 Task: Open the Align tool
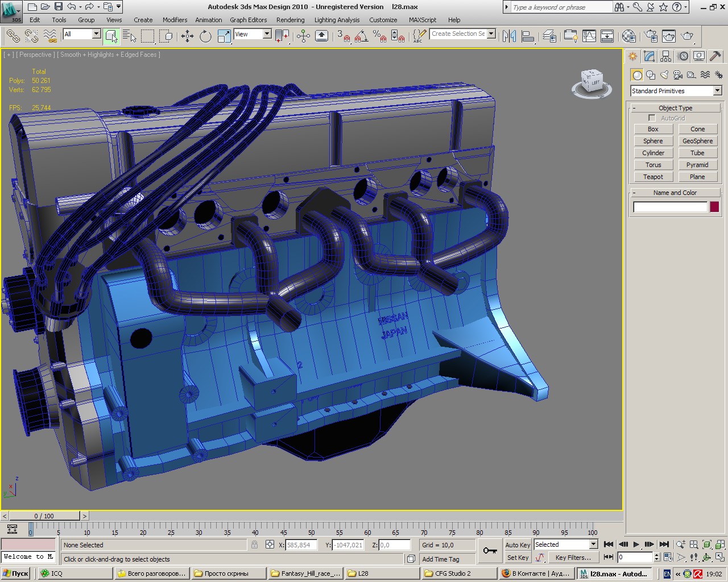tap(528, 36)
